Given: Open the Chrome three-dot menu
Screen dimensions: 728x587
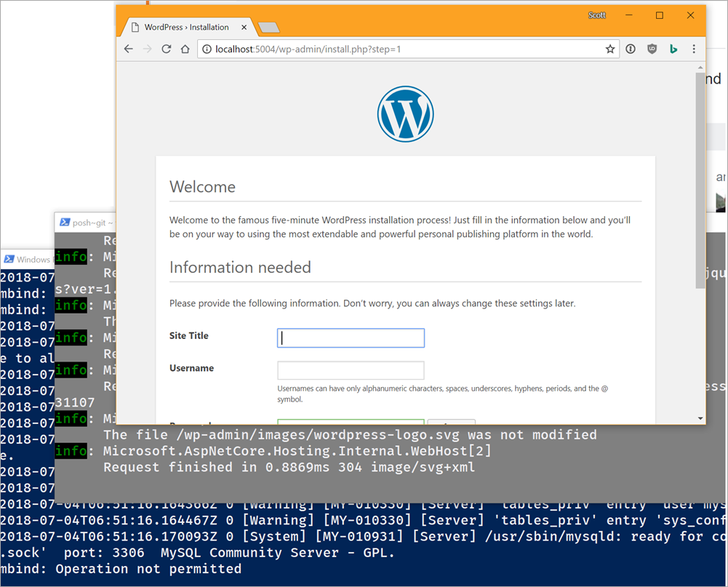Looking at the screenshot, I should (694, 49).
